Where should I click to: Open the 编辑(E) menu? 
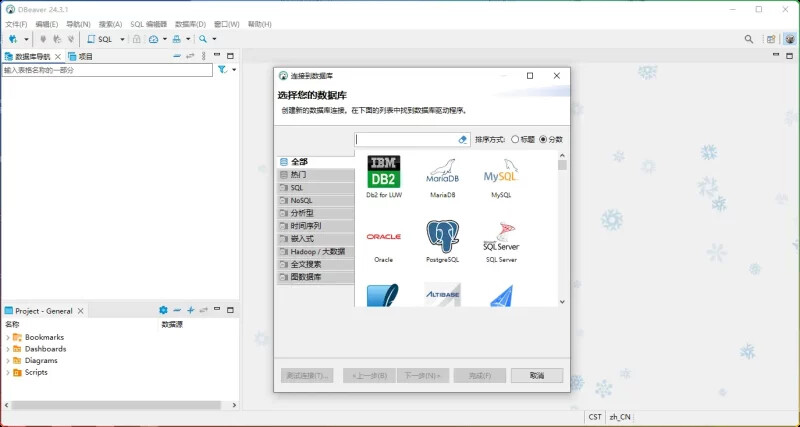tap(46, 24)
